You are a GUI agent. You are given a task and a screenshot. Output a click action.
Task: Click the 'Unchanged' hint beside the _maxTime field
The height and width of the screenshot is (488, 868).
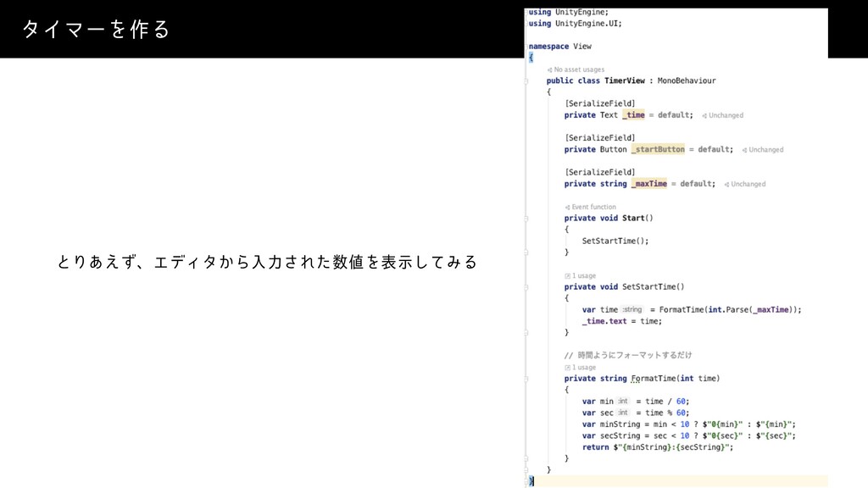(744, 184)
